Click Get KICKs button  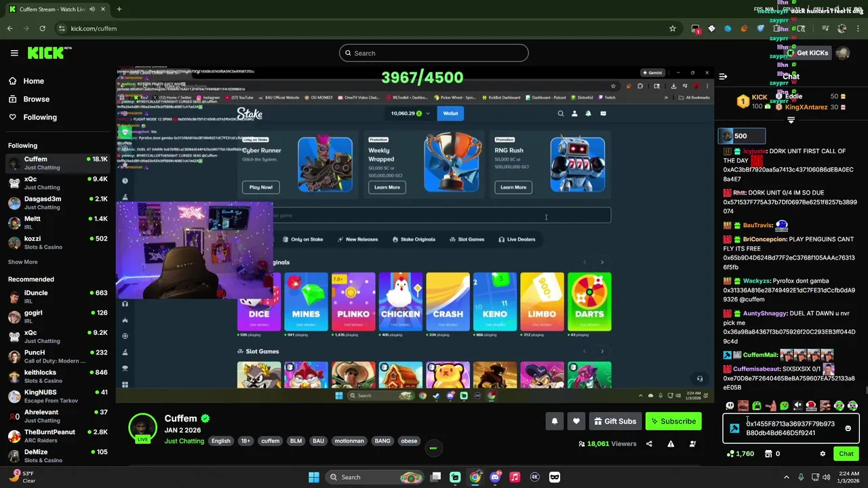pyautogui.click(x=807, y=53)
